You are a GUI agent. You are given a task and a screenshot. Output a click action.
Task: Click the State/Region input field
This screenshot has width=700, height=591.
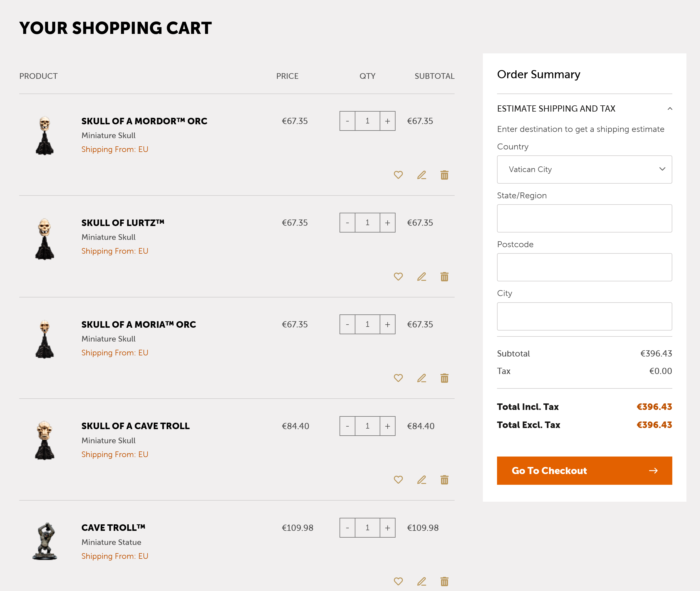pos(584,218)
